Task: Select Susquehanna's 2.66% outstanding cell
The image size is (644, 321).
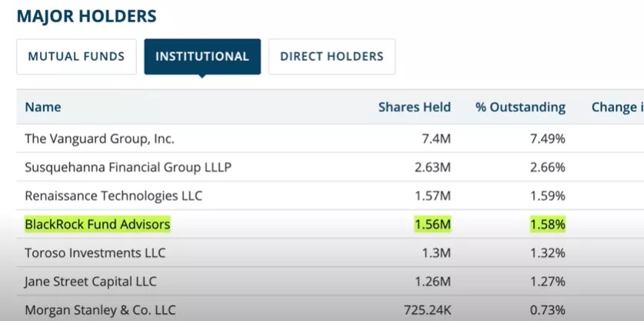Action: point(547,168)
